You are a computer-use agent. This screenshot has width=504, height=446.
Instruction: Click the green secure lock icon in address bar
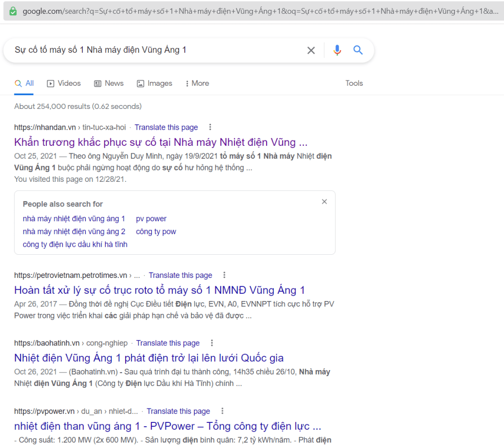pos(13,11)
